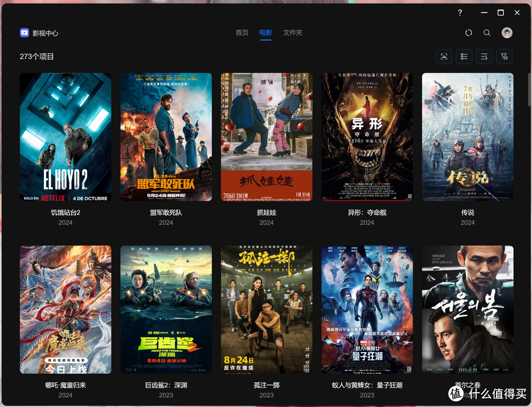The height and width of the screenshot is (407, 532).
Task: Minimize the 影视中心 window
Action: pos(484,12)
